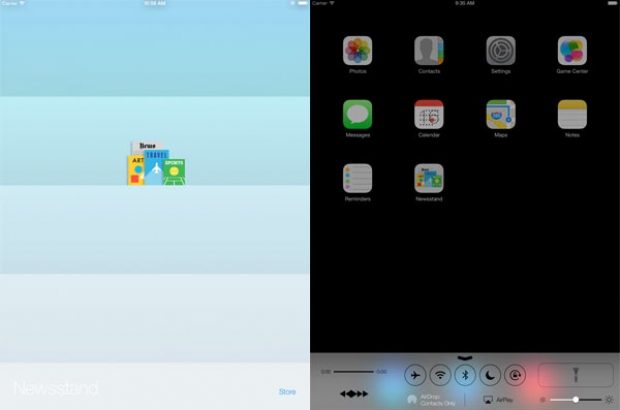Launch the Maps app
This screenshot has height=410, width=620.
tap(501, 114)
